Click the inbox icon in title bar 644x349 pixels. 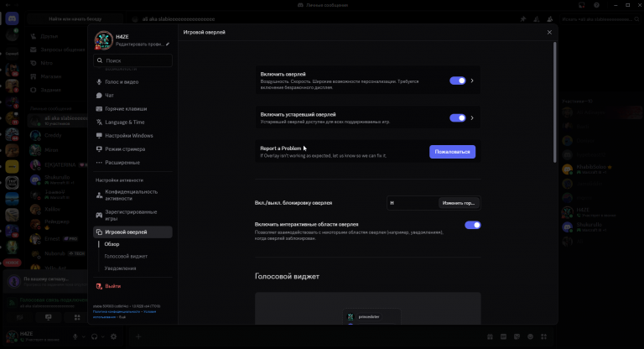(582, 5)
